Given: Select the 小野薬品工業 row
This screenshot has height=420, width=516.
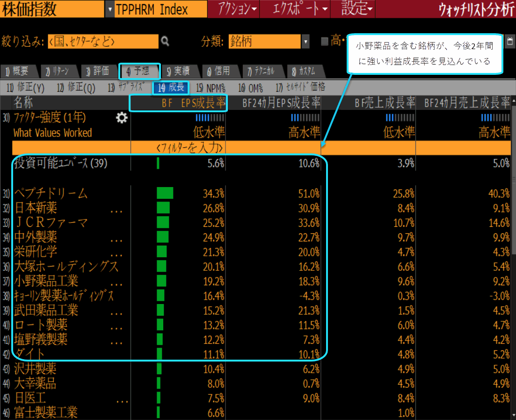Looking at the screenshot, I should [x=257, y=281].
